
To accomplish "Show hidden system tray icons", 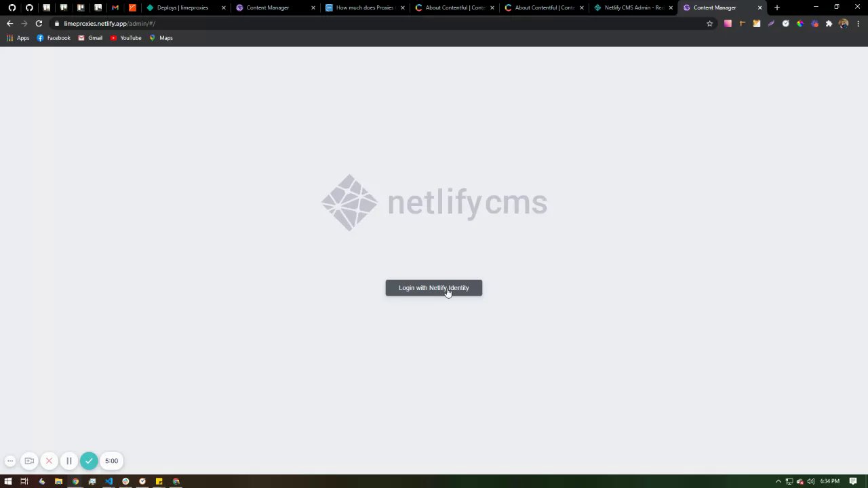I will pos(778,481).
